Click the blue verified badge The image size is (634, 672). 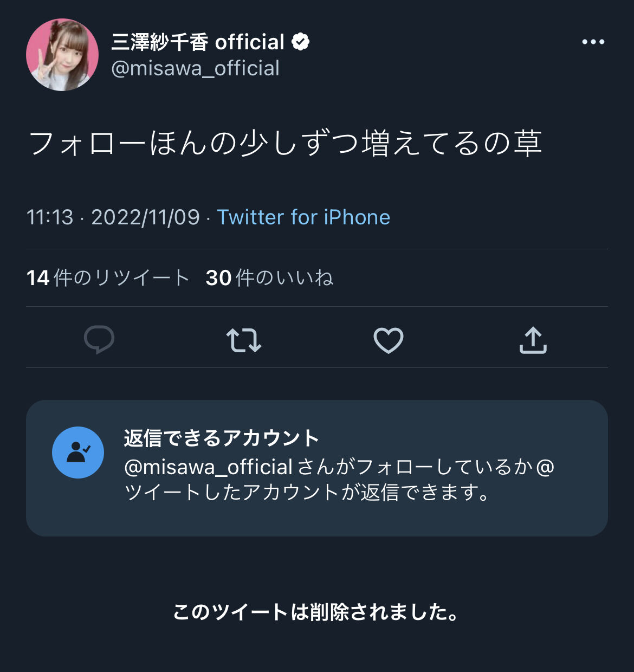coord(300,42)
